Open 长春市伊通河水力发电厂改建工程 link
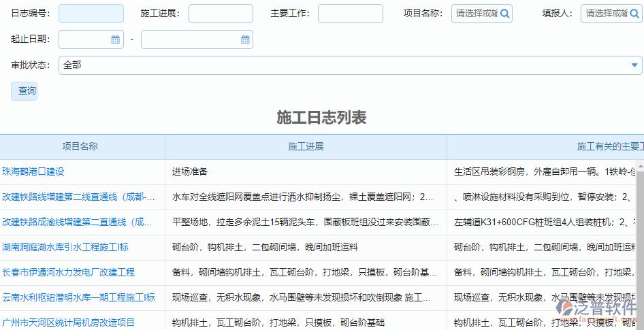This screenshot has height=330, width=644. (69, 272)
